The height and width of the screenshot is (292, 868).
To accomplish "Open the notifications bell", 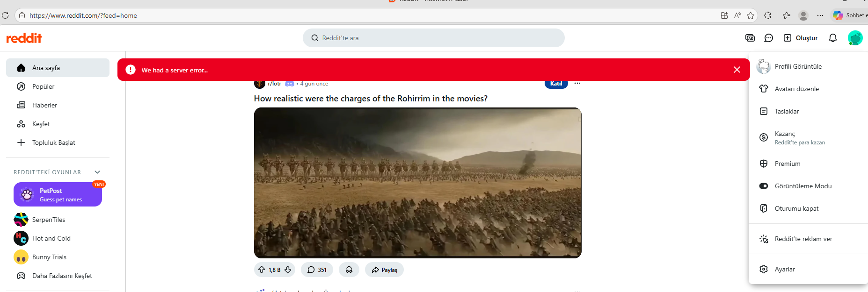I will 833,38.
